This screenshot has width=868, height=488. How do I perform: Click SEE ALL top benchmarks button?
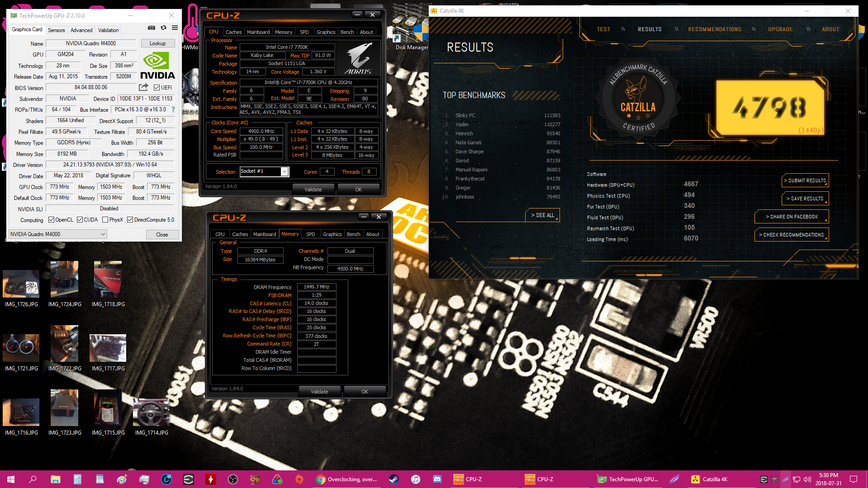[x=542, y=215]
